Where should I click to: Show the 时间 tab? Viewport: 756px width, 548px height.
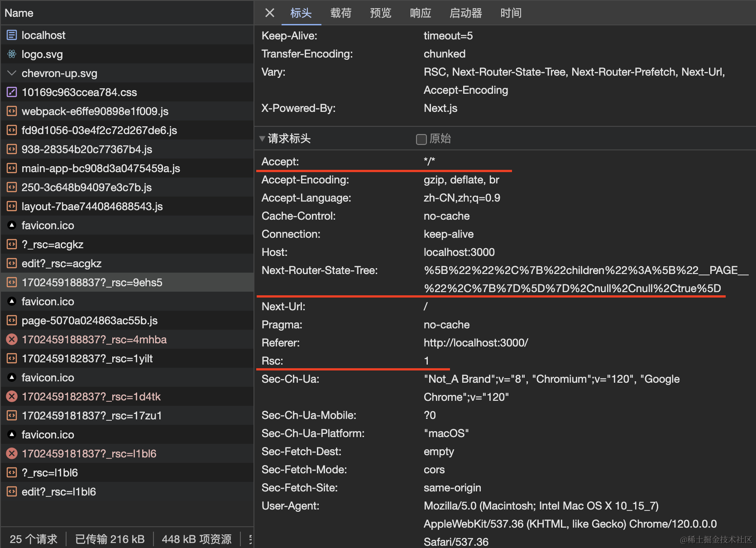(x=511, y=13)
